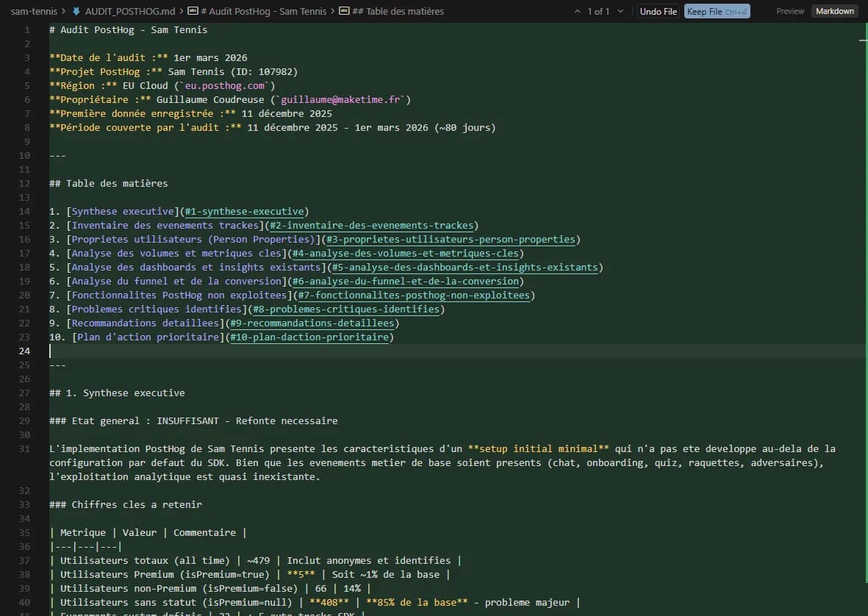Click the markdown file icon beside AUDIT_POSTHOG.md
Image resolution: width=868 pixels, height=616 pixels.
[76, 11]
